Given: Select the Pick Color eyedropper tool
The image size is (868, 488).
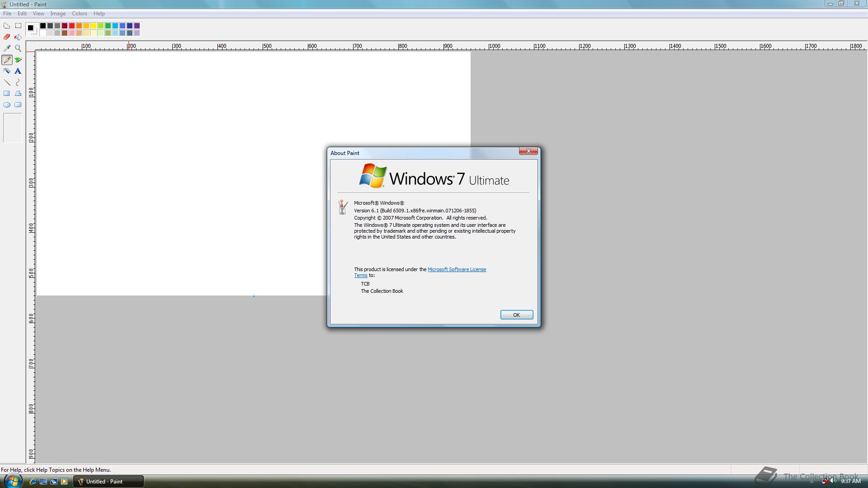Looking at the screenshot, I should pyautogui.click(x=7, y=48).
